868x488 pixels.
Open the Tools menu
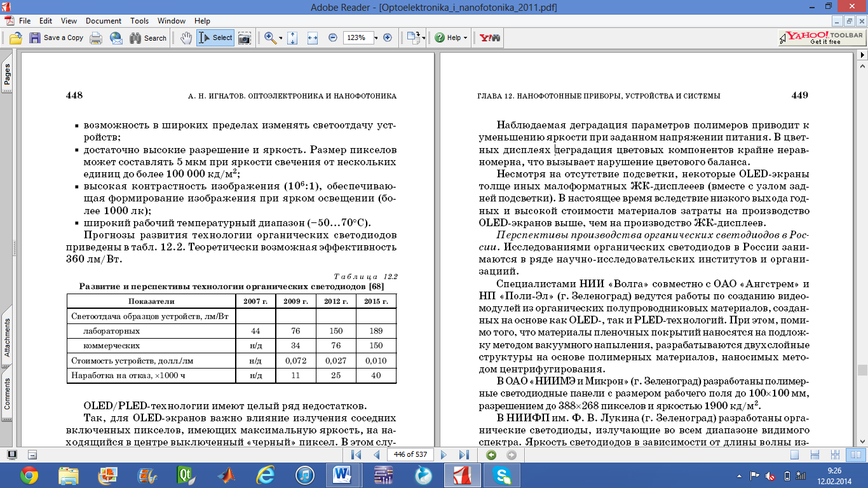point(140,21)
